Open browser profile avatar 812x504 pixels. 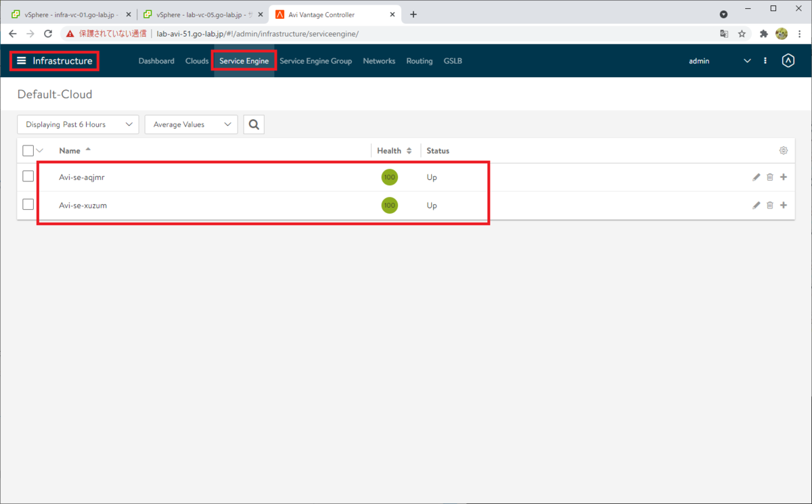pyautogui.click(x=782, y=33)
